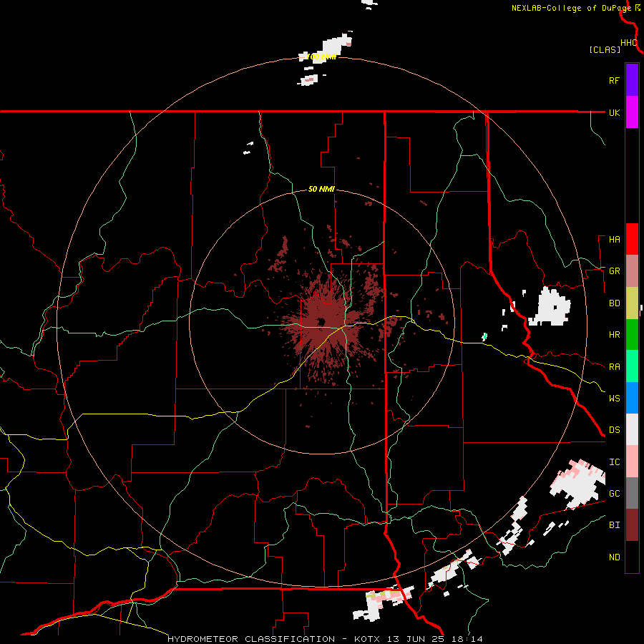The image size is (644, 644).
Task: Click the 'DS' legend label text
Action: click(614, 430)
